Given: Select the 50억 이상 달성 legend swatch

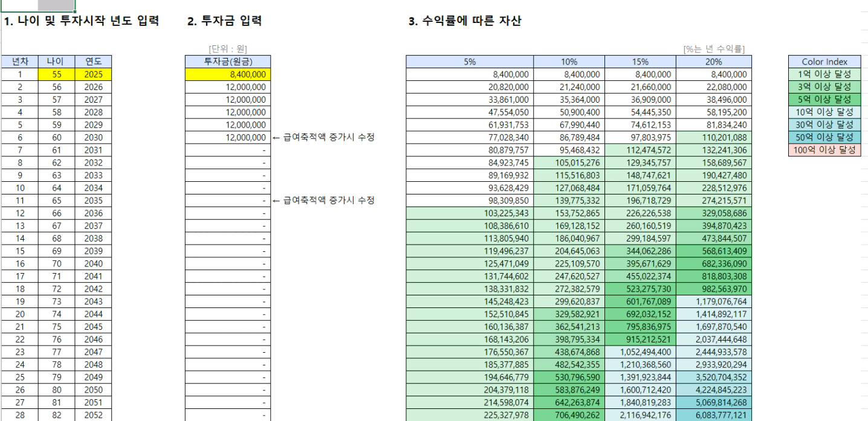Looking at the screenshot, I should 824,137.
